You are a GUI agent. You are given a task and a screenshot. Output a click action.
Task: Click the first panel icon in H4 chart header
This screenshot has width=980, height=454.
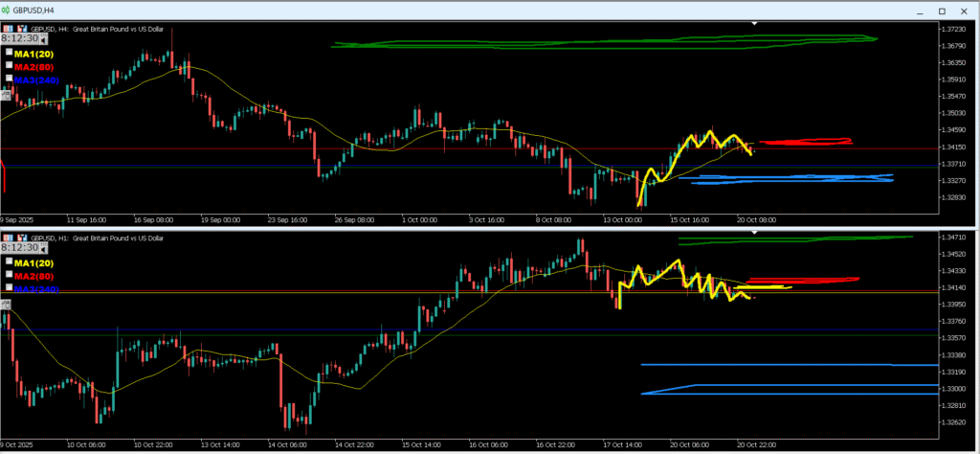point(7,29)
